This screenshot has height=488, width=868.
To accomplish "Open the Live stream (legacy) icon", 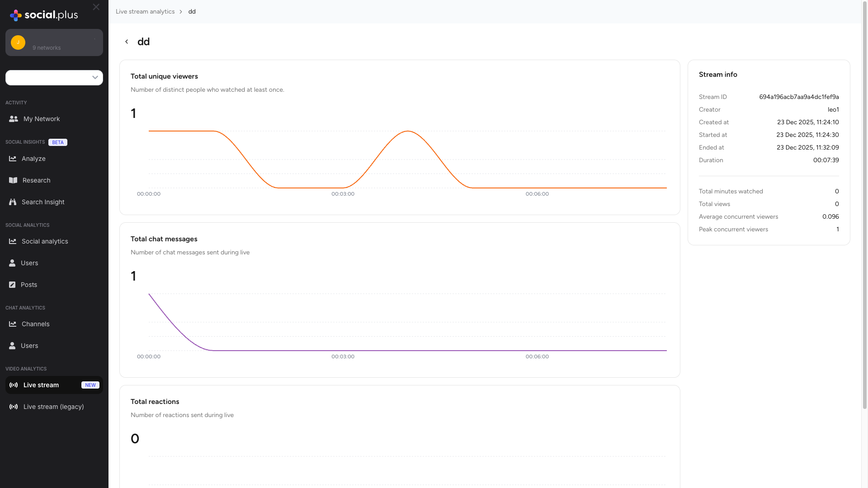I will click(13, 407).
